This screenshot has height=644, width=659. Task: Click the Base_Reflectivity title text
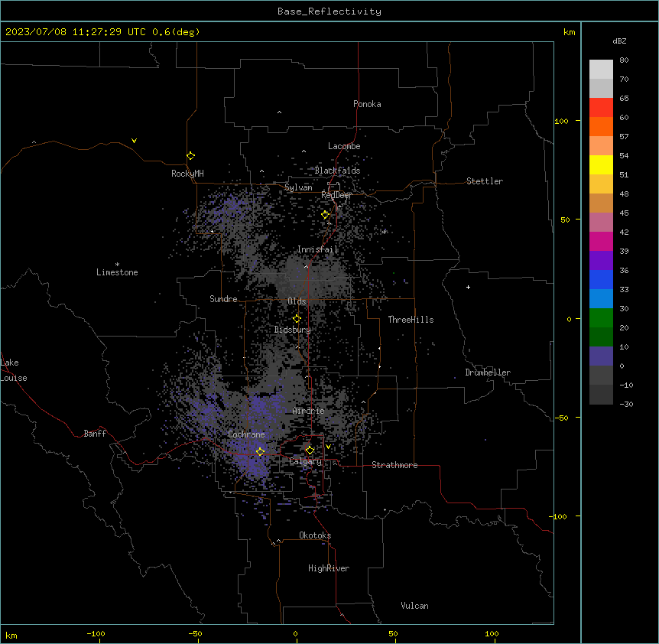(x=329, y=11)
